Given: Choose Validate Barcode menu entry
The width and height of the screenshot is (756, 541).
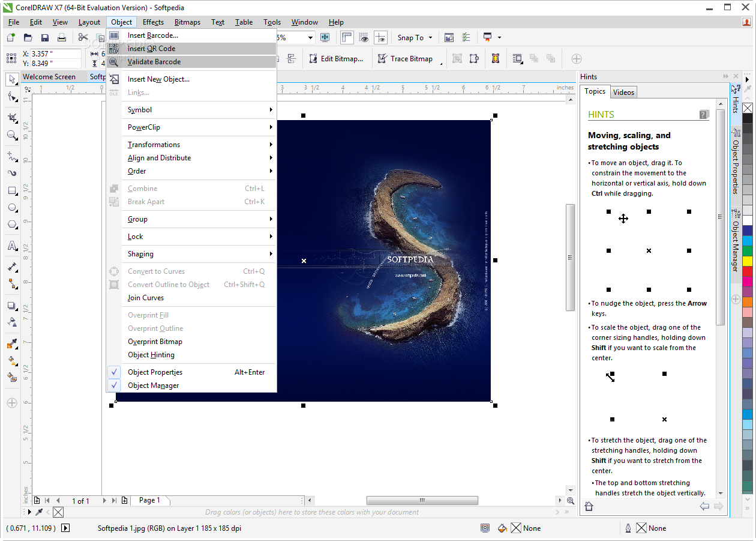Looking at the screenshot, I should (191, 62).
